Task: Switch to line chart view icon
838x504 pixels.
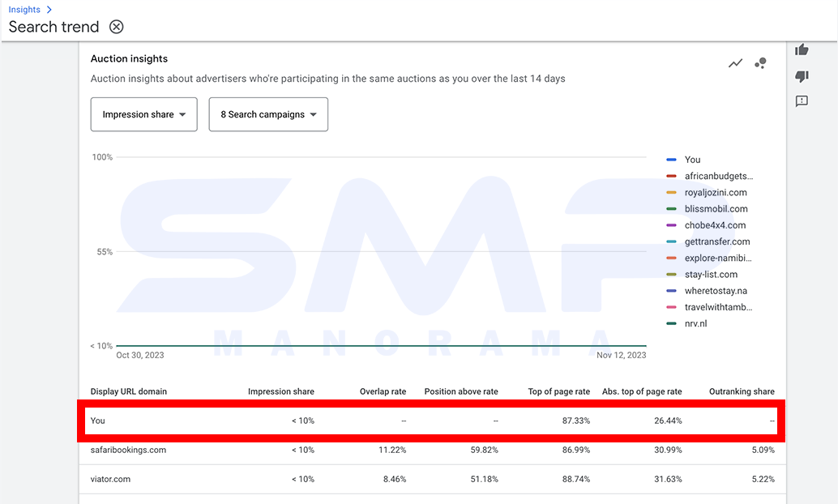Action: click(735, 63)
